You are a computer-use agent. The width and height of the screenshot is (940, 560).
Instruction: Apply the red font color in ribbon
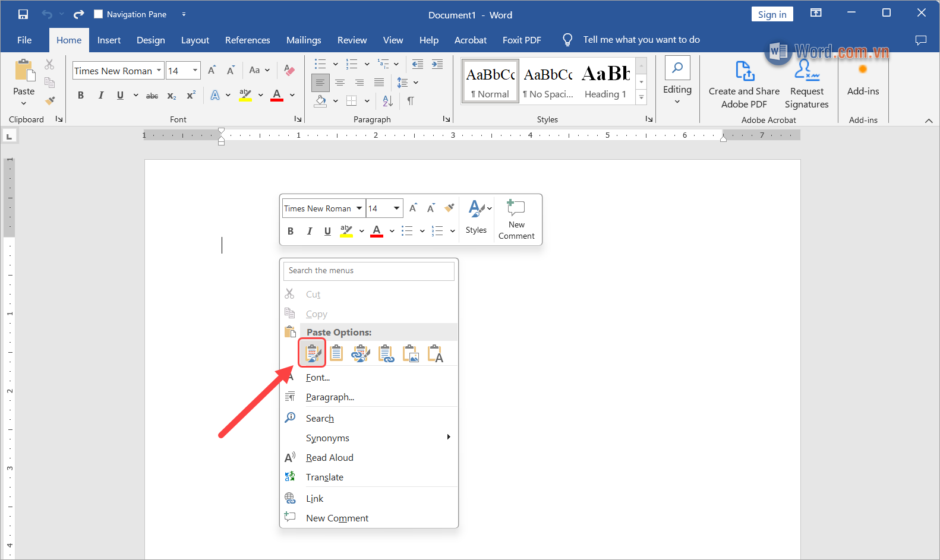click(x=277, y=96)
